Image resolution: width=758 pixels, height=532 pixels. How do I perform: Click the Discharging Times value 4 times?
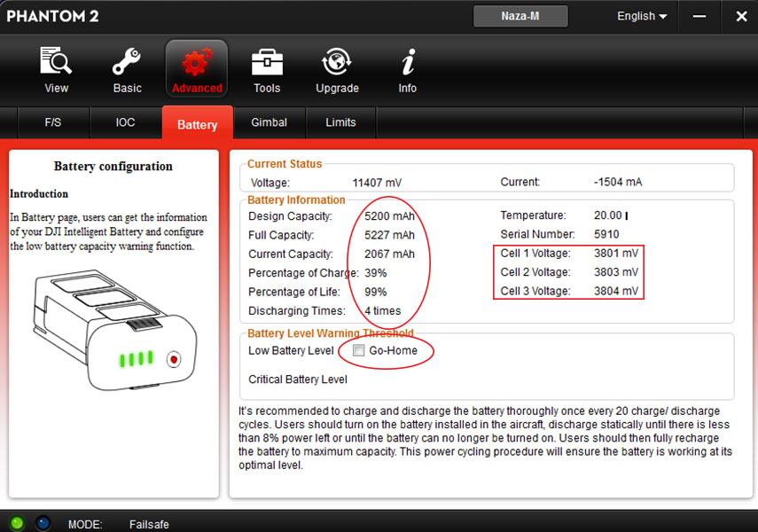click(383, 310)
